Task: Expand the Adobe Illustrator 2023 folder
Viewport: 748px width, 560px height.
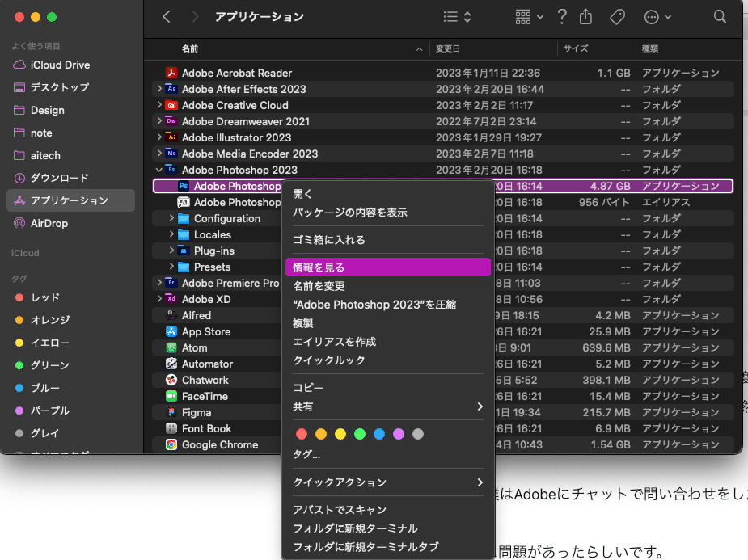Action: (158, 137)
